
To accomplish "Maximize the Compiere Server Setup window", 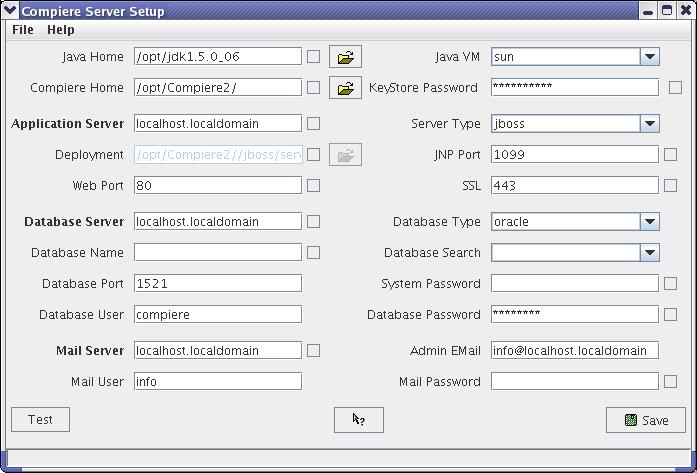I will tap(667, 11).
